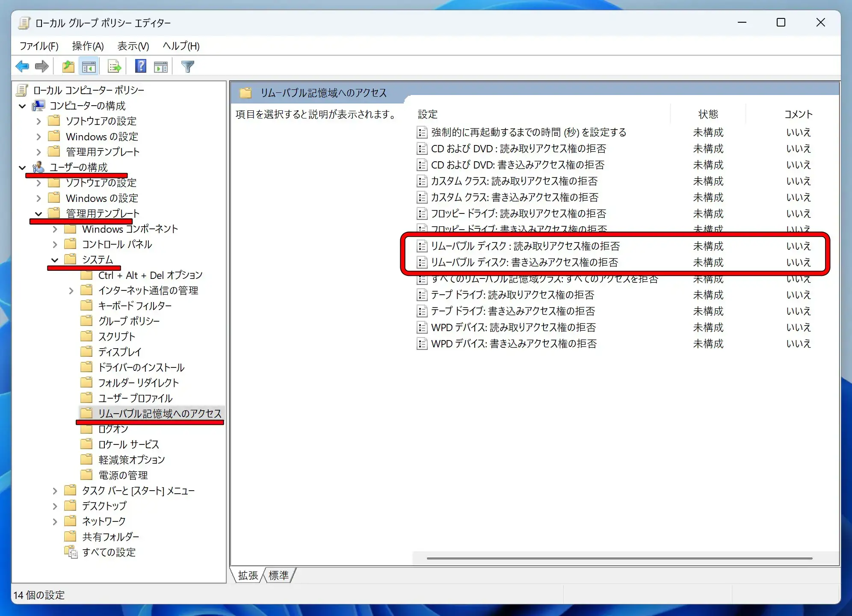Click the Forward arrow toolbar icon
Viewport: 852px width, 616px height.
pyautogui.click(x=42, y=66)
